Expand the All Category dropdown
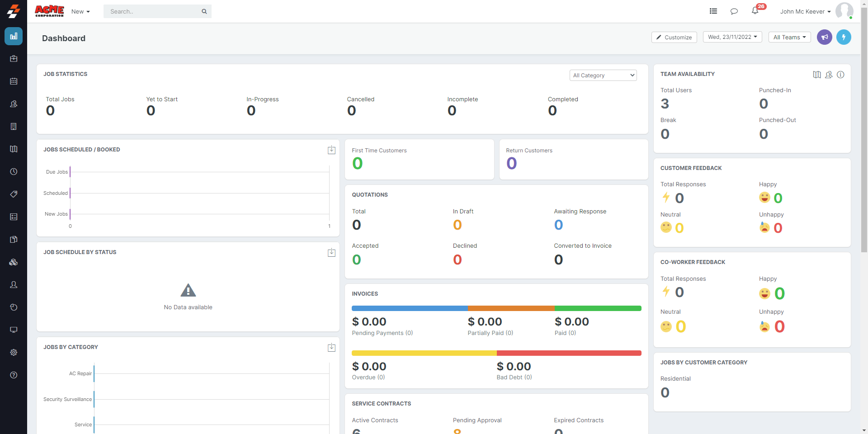This screenshot has width=868, height=434. click(603, 75)
